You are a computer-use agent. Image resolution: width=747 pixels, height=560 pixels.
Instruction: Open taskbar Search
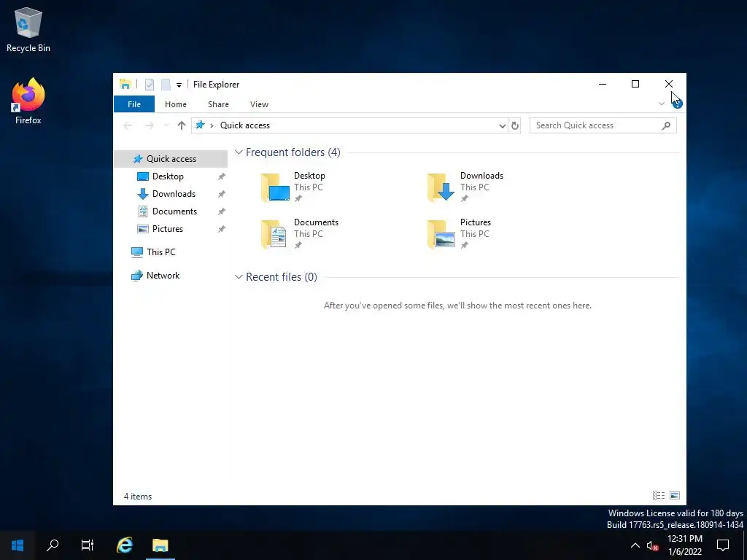pyautogui.click(x=53, y=545)
